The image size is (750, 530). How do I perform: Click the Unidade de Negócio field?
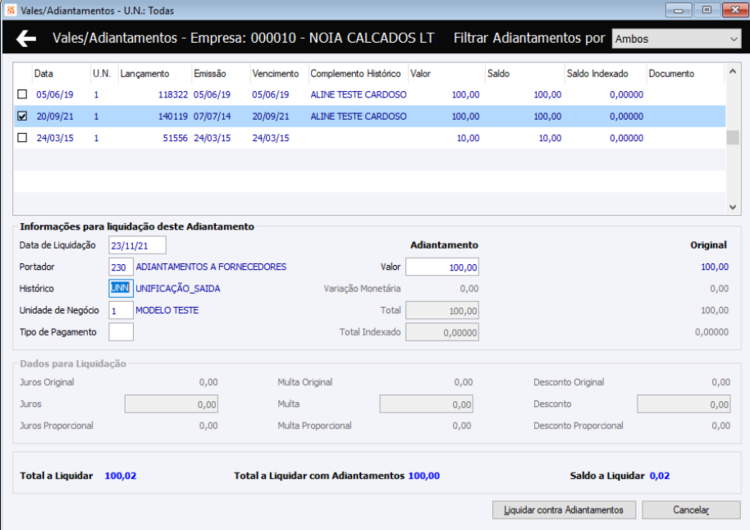click(x=121, y=310)
